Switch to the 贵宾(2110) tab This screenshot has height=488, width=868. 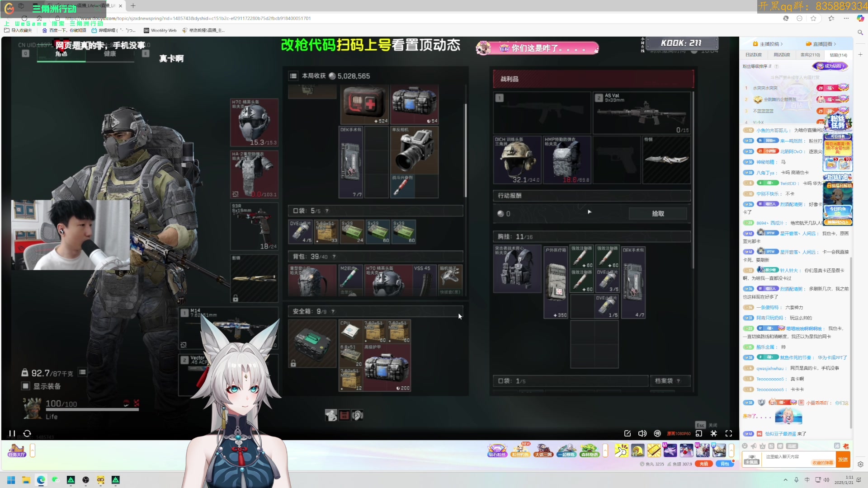pyautogui.click(x=810, y=55)
